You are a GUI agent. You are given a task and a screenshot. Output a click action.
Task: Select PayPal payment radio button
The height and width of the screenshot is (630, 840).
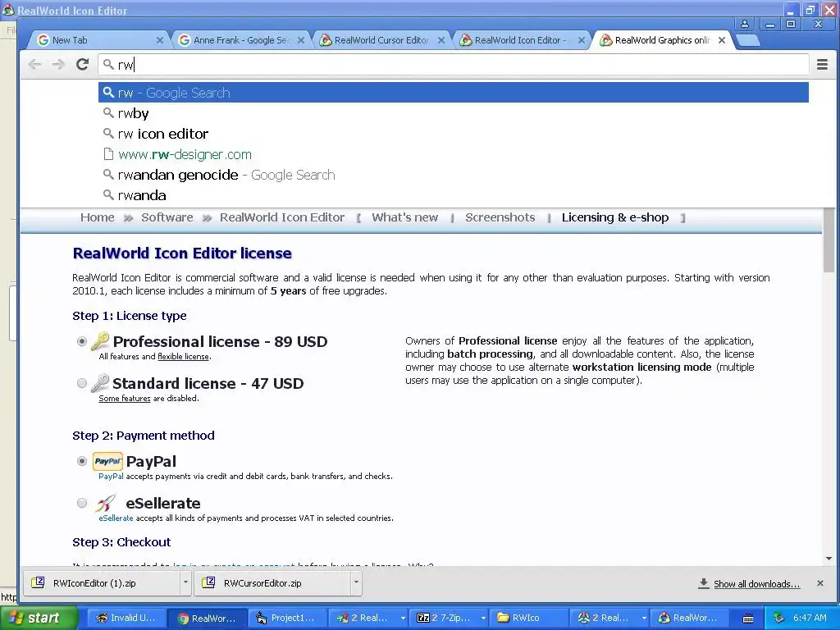pos(82,461)
